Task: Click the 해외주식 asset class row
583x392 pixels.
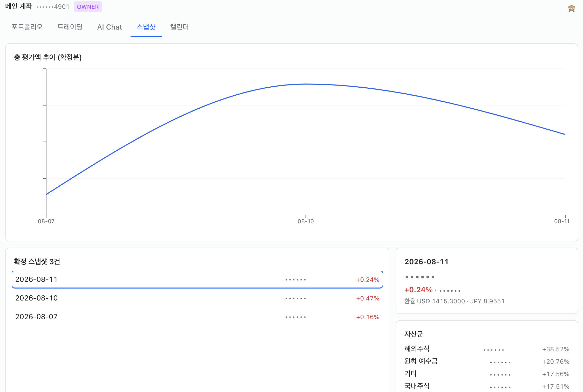Action: [x=487, y=349]
